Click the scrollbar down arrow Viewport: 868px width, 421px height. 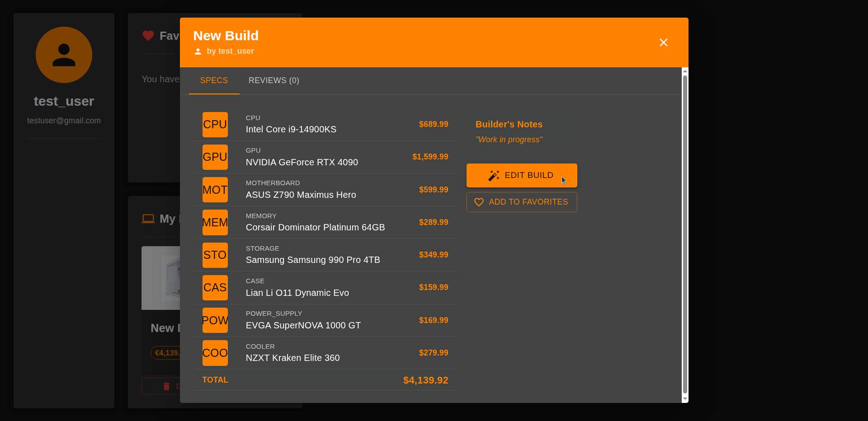685,399
